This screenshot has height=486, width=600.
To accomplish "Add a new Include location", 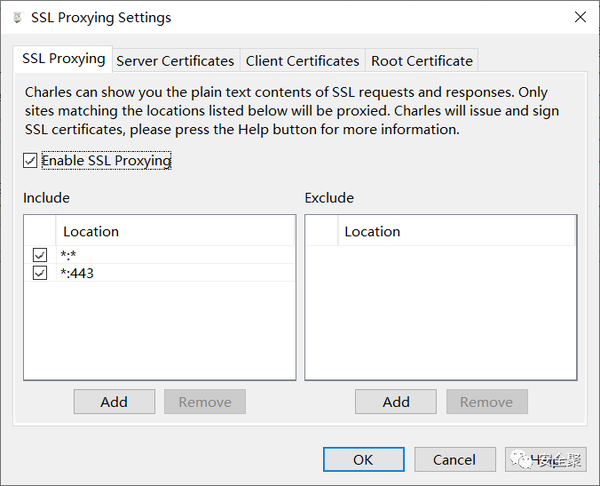I will point(114,402).
